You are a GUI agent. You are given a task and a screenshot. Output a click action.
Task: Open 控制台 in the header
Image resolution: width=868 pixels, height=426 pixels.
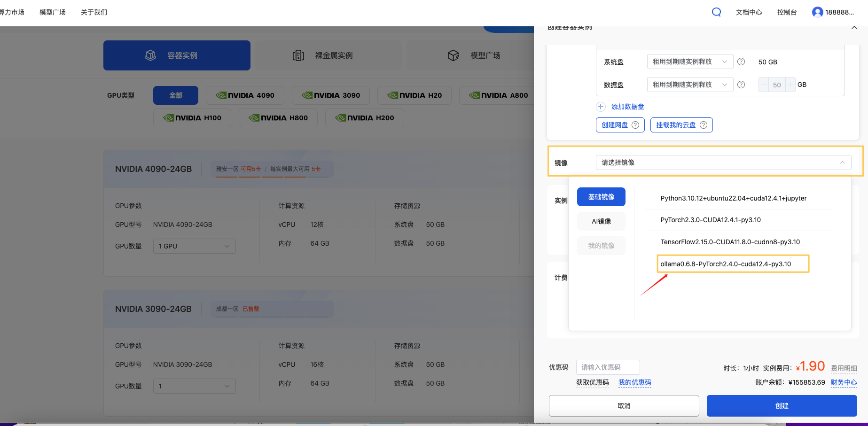[787, 12]
